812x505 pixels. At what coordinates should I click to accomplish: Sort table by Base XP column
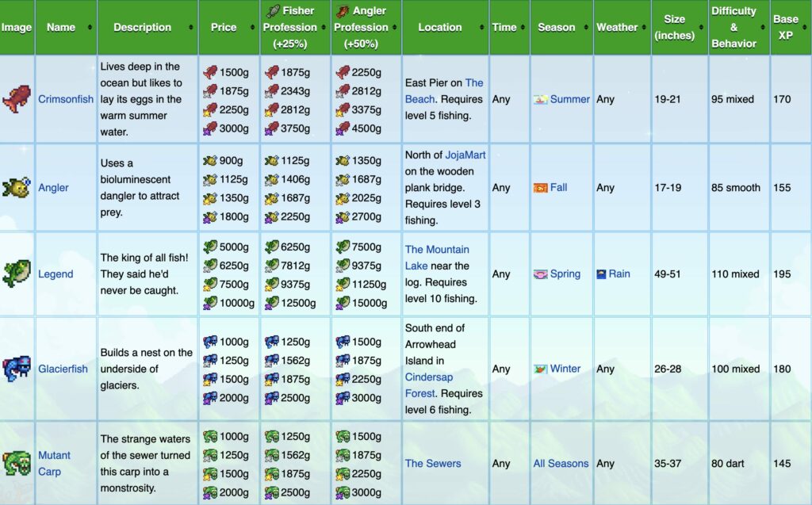click(x=804, y=27)
